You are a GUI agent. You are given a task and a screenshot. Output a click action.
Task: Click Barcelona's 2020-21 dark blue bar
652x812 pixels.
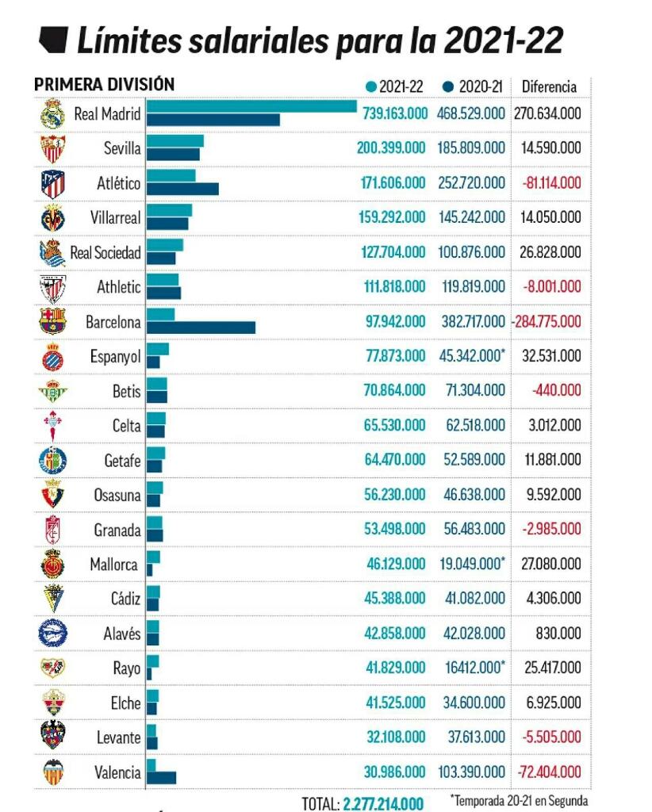201,327
